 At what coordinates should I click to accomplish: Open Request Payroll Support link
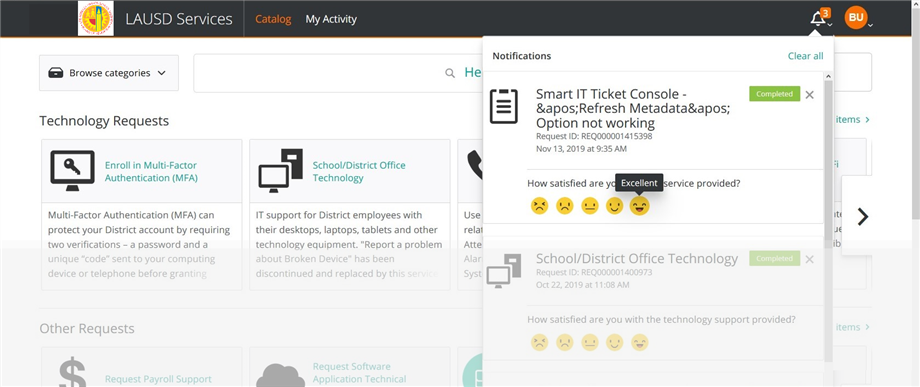[158, 379]
